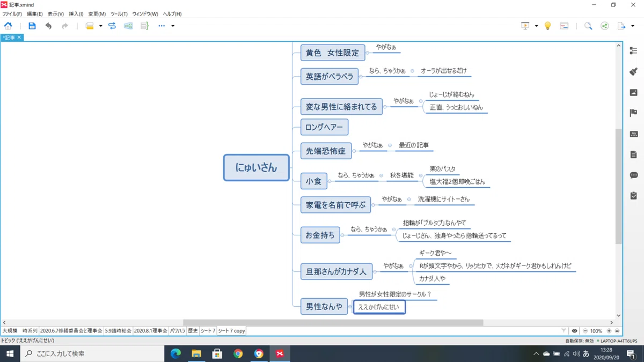Click the brainstorming light bulb icon
The width and height of the screenshot is (644, 362).
coord(548,26)
